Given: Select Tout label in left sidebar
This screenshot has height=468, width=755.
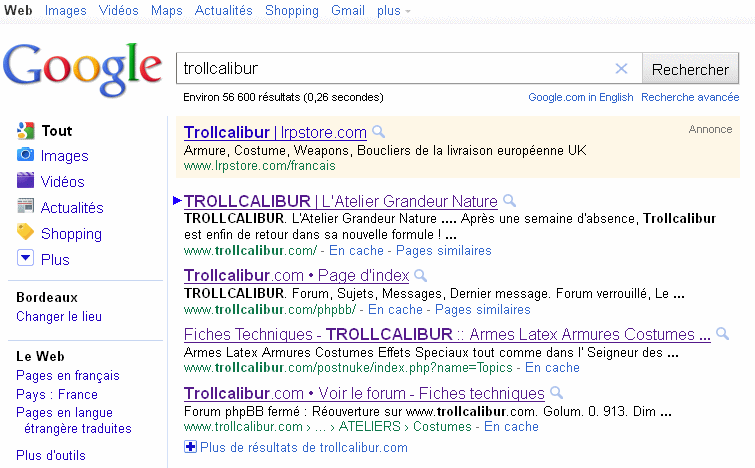Looking at the screenshot, I should [57, 130].
